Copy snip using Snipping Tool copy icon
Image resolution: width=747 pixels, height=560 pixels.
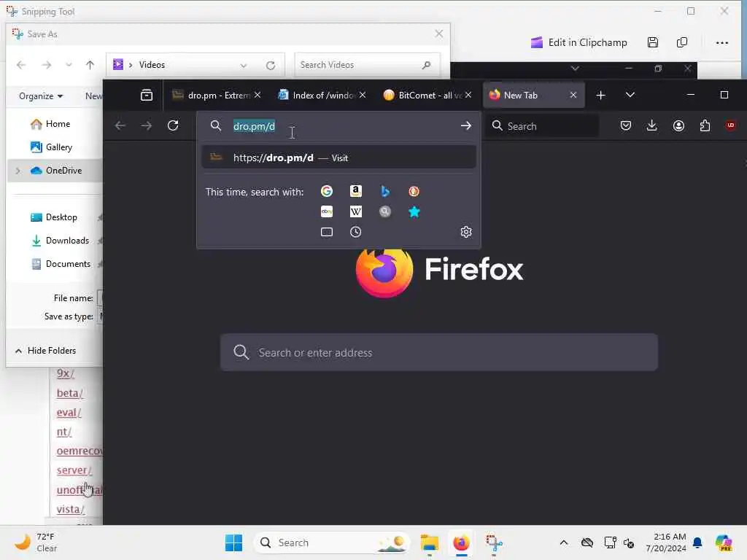click(682, 42)
